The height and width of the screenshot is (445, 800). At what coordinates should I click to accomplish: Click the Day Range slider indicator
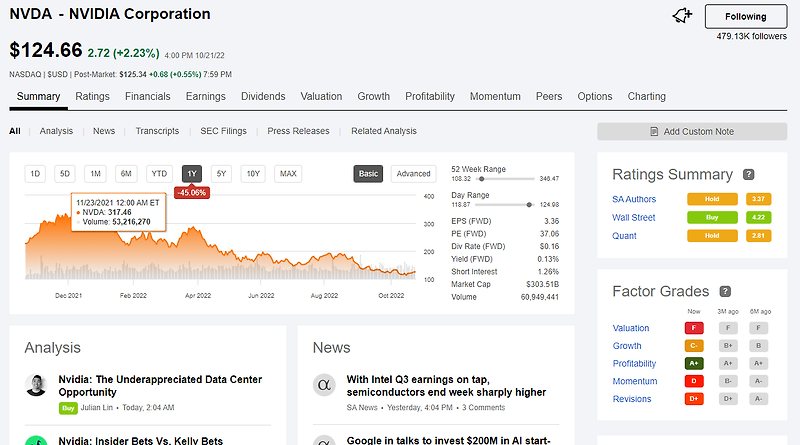pyautogui.click(x=530, y=204)
